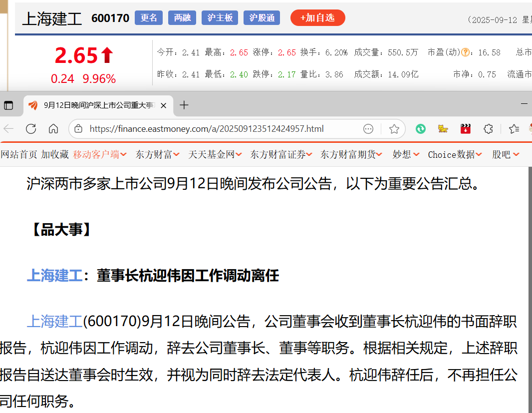Select the 9月12日晚间沪深上市公司重大事 tab
Screen dimensions: 532x413
pyautogui.click(x=98, y=105)
